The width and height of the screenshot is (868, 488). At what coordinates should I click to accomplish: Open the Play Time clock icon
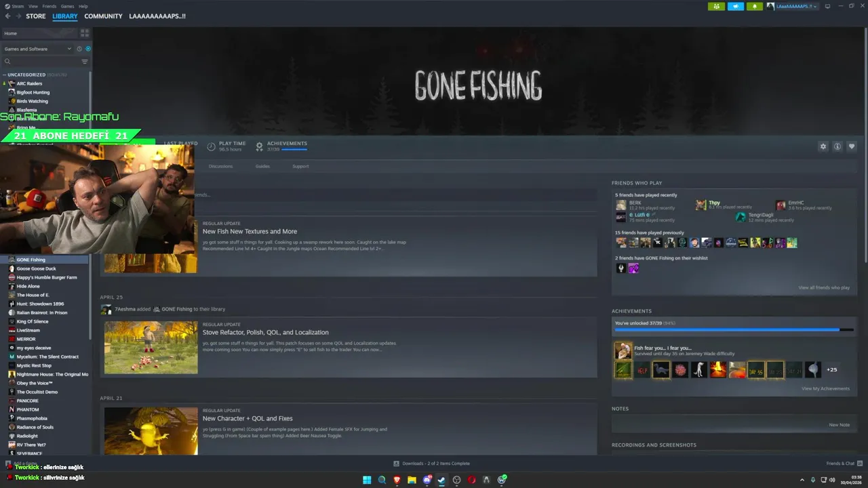[211, 146]
